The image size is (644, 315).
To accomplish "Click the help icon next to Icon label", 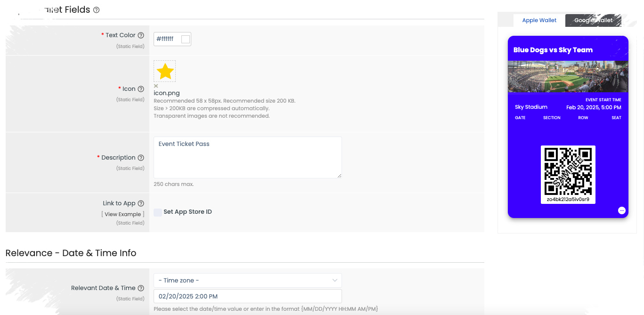I will [141, 89].
